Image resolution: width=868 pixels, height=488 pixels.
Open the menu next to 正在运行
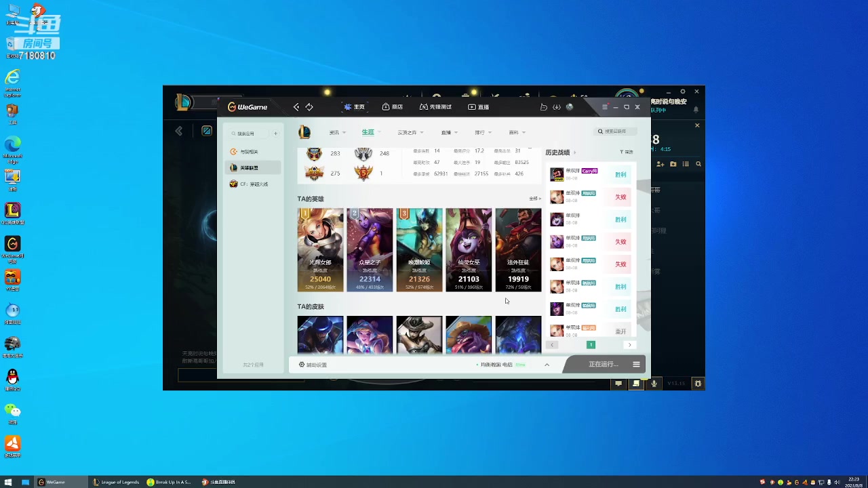[636, 365]
